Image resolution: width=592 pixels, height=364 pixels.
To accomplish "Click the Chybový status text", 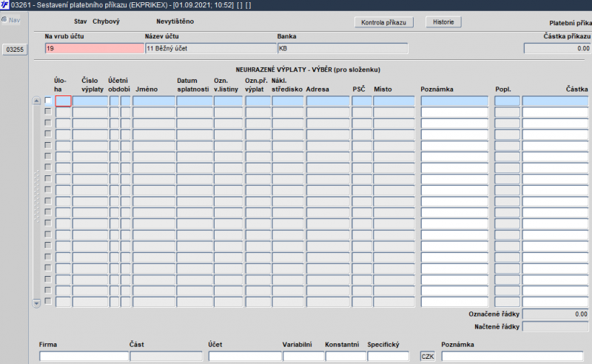I will 106,21.
